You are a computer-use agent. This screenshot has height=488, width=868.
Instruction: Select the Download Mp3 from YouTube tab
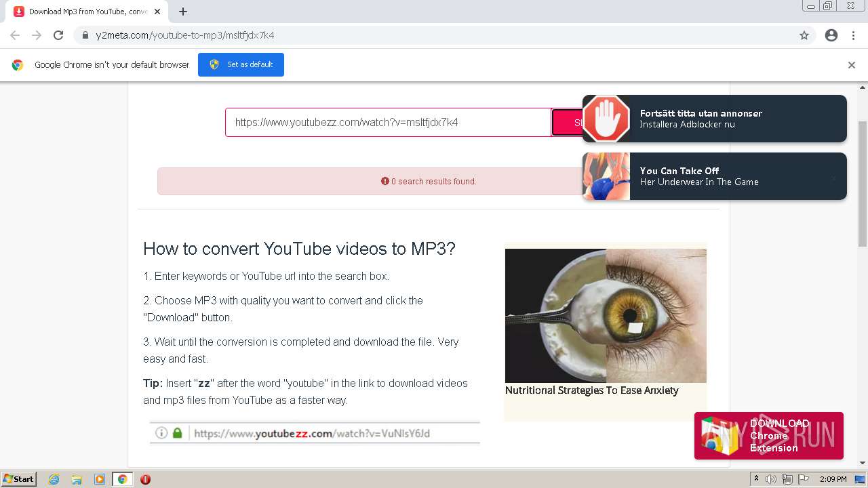click(86, 12)
